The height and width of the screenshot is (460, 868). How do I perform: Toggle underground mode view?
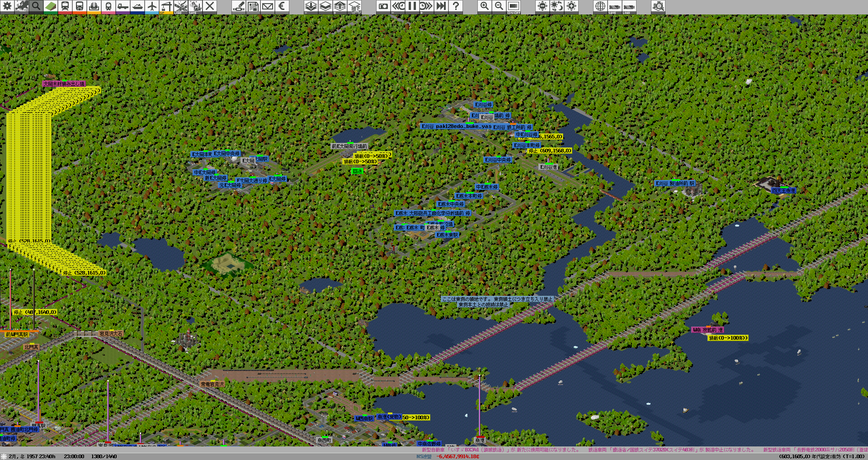354,6
